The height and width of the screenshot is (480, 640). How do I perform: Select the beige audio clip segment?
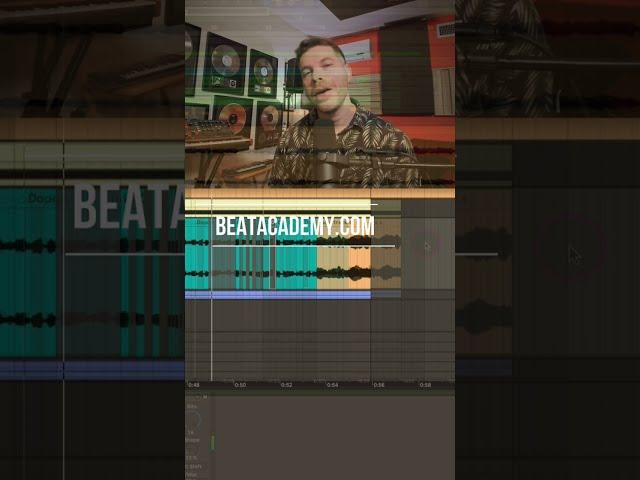pos(332,265)
